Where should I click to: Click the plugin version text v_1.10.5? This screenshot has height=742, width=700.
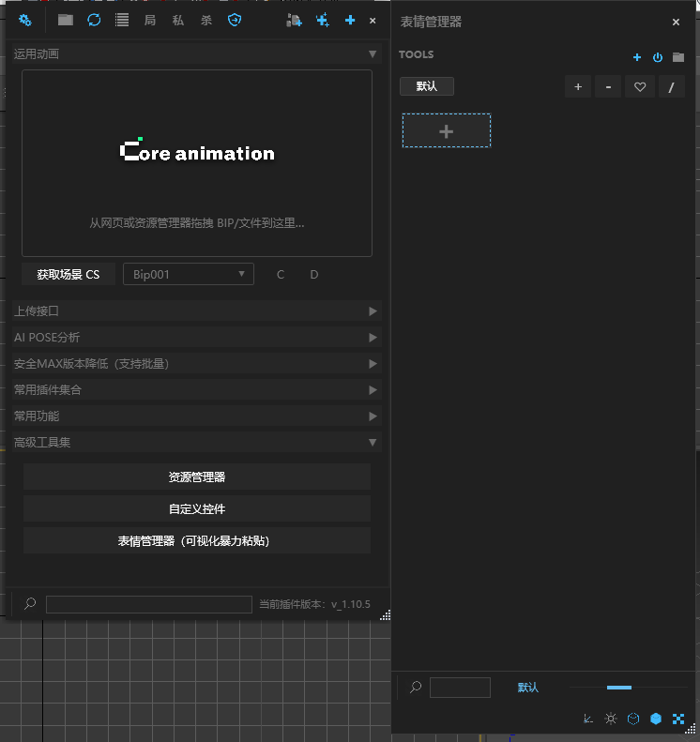pos(351,604)
